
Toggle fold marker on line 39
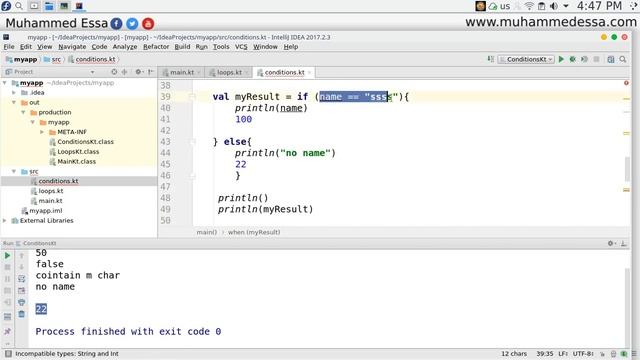[192, 97]
